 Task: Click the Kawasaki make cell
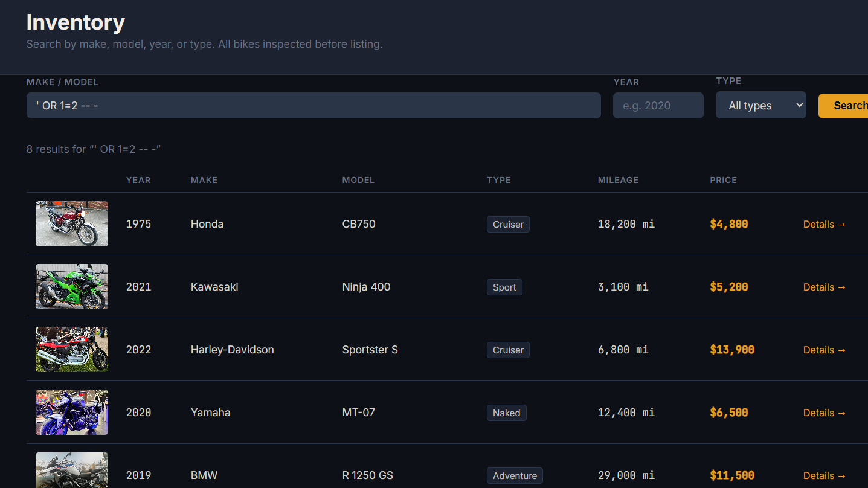tap(214, 287)
